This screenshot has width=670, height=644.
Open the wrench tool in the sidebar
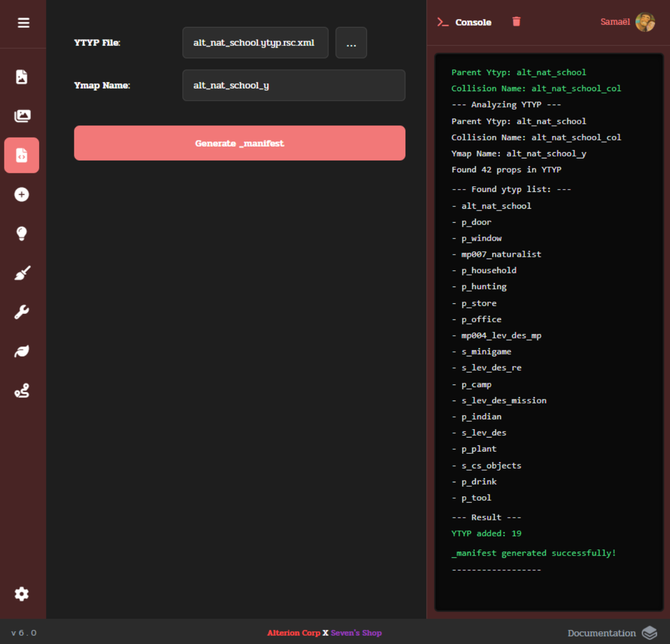pos(22,312)
